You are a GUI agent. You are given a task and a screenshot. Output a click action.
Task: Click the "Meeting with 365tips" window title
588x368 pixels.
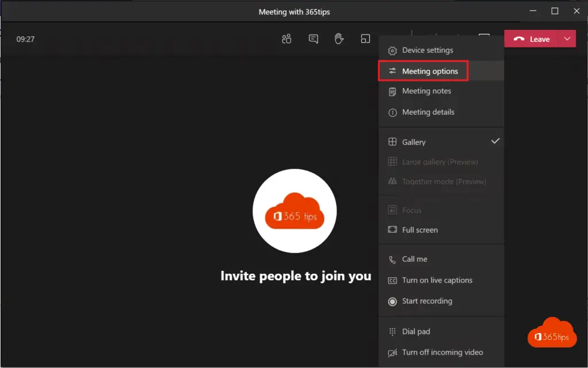(x=295, y=11)
